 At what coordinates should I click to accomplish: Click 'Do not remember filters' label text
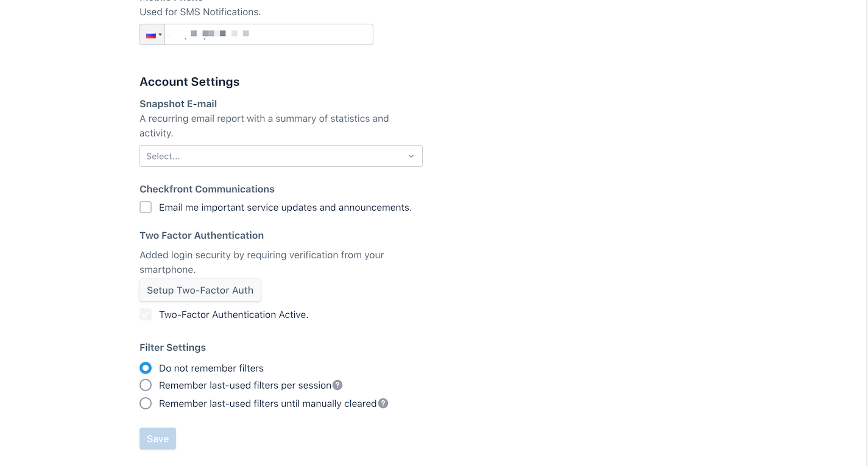tap(211, 368)
